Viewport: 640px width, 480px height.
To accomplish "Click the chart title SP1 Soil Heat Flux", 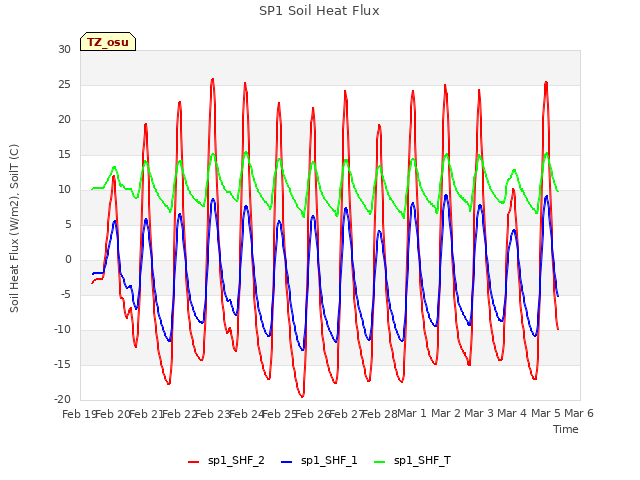I will 319,11.
